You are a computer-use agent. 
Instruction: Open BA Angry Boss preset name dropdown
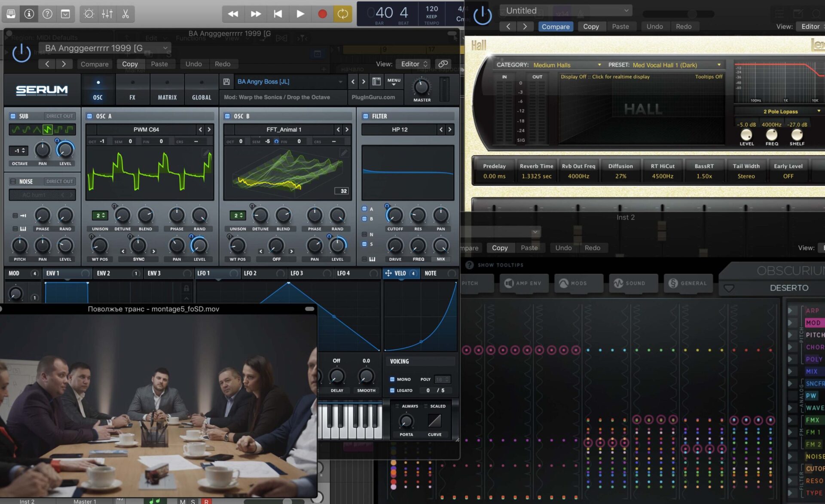tap(290, 81)
